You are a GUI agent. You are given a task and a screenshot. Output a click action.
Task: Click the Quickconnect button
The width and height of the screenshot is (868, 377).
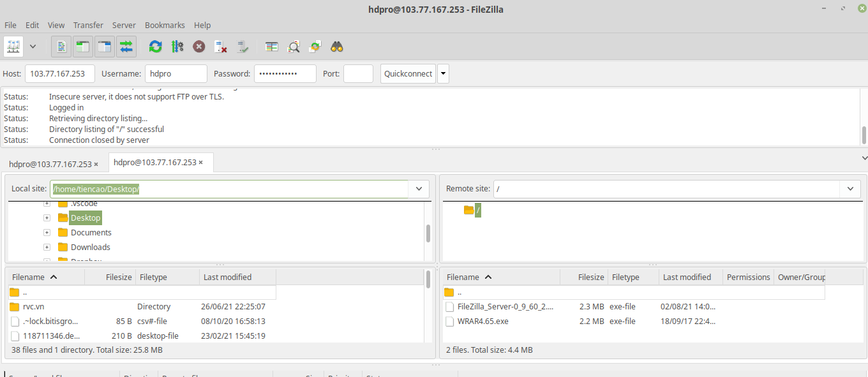[x=408, y=73]
